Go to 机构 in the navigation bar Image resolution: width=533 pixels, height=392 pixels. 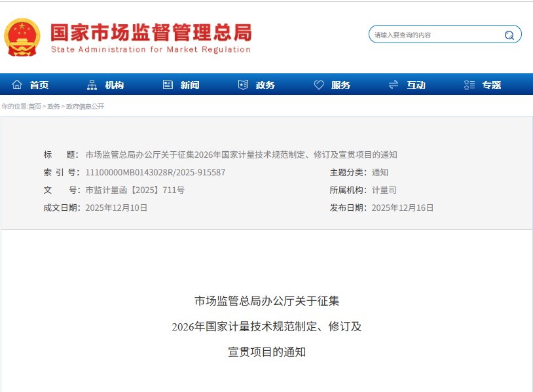click(114, 85)
